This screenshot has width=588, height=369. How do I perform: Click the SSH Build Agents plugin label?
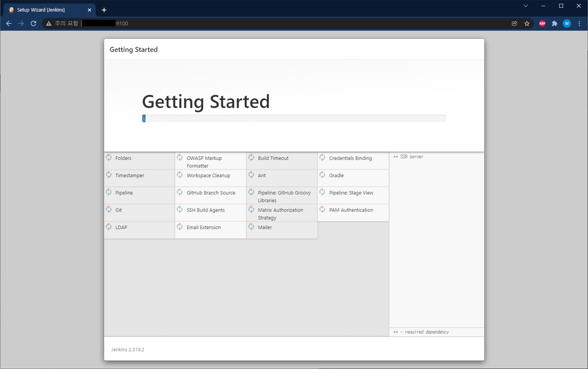pyautogui.click(x=205, y=210)
